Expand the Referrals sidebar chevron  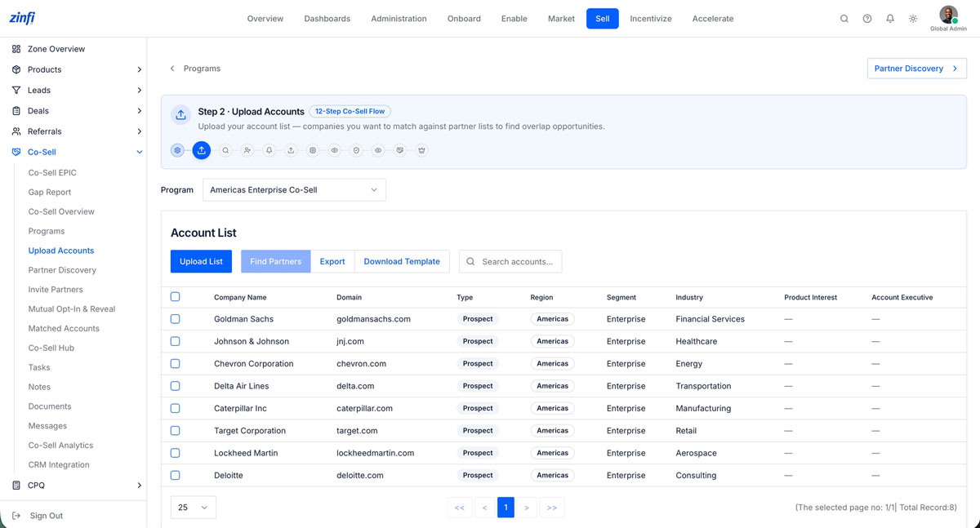(139, 131)
